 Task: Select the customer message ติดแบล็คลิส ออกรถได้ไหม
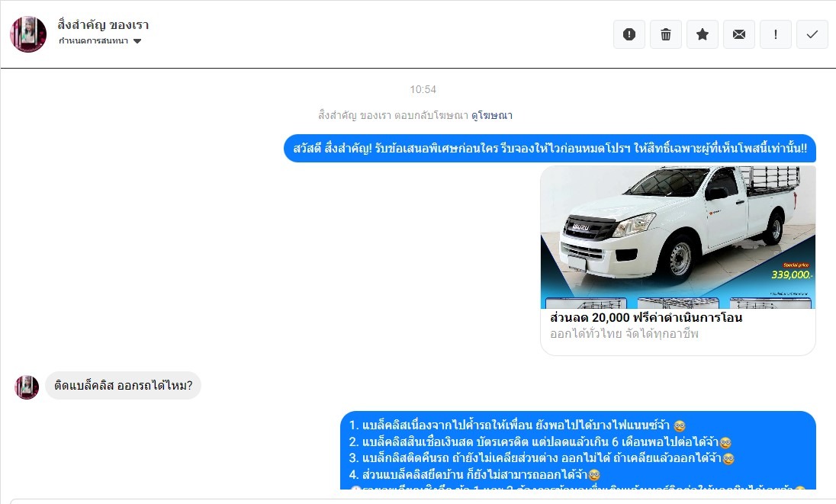coord(123,386)
